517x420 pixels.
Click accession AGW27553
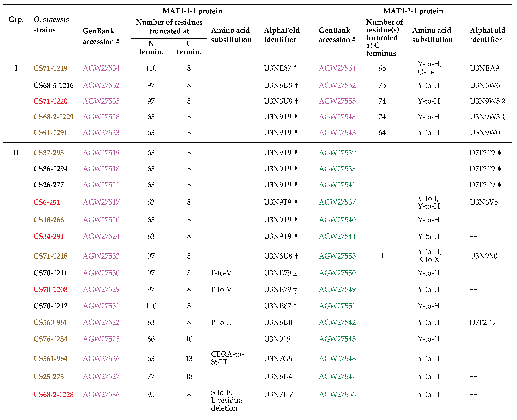(x=337, y=256)
